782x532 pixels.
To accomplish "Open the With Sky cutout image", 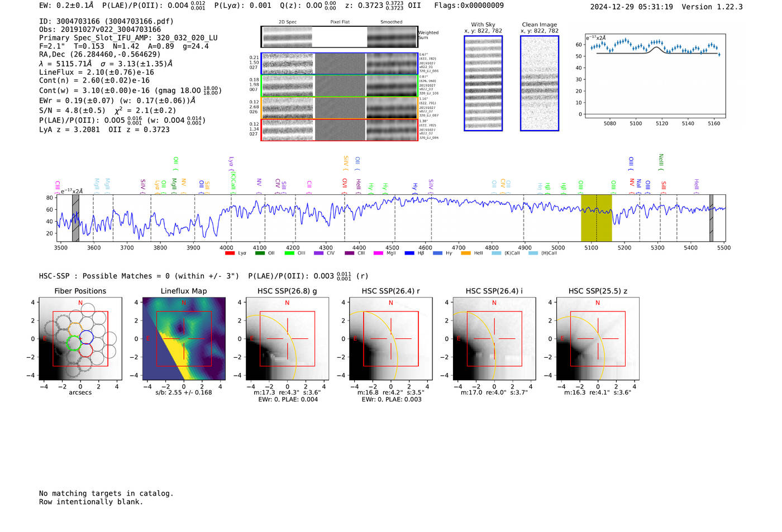I will 483,83.
